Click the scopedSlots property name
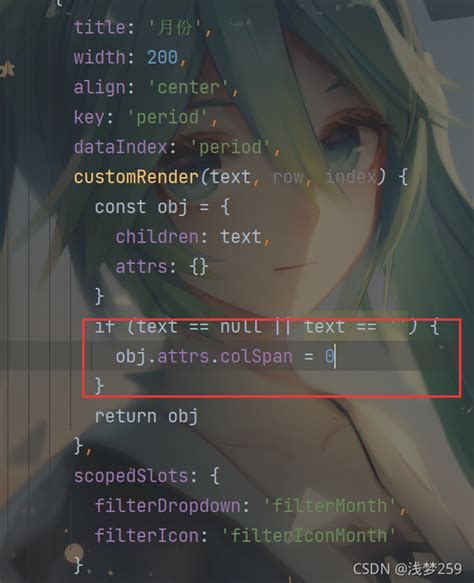Viewport: 474px width, 583px height. (x=132, y=476)
